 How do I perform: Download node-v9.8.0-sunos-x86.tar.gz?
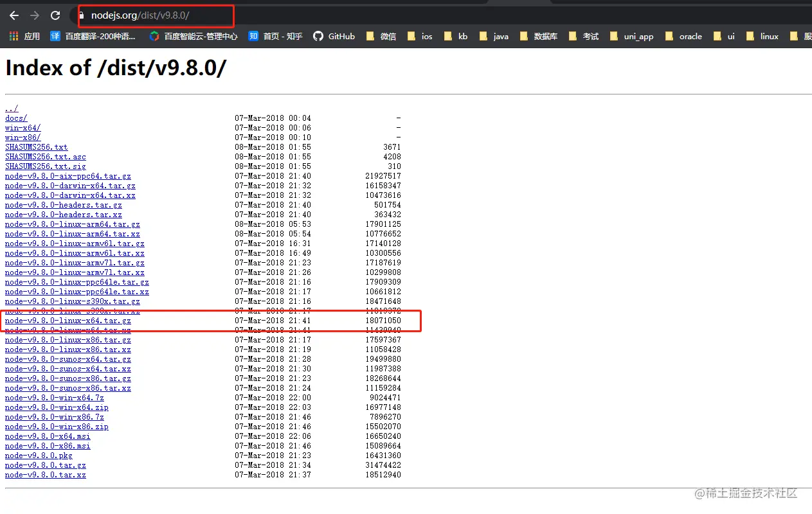68,378
